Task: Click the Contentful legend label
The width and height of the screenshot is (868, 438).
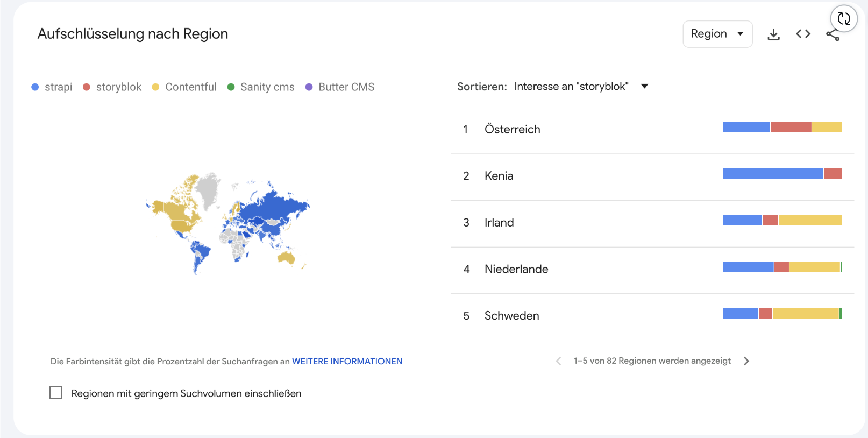Action: click(191, 87)
